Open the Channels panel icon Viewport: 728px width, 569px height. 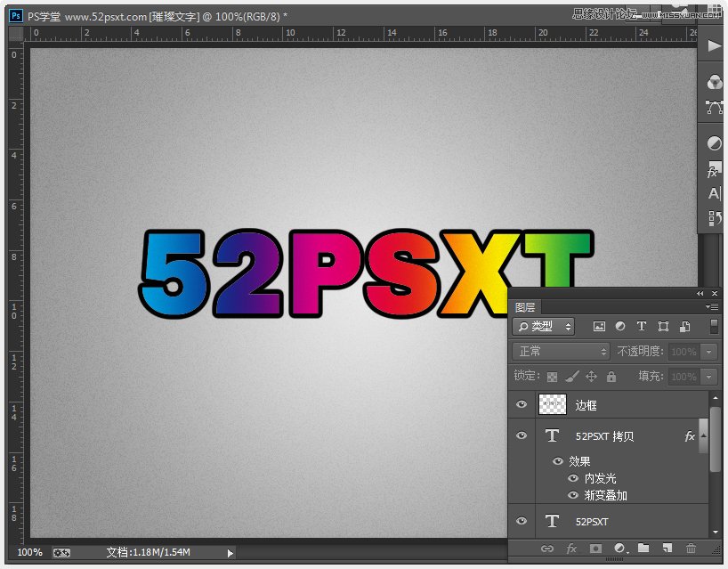click(714, 82)
